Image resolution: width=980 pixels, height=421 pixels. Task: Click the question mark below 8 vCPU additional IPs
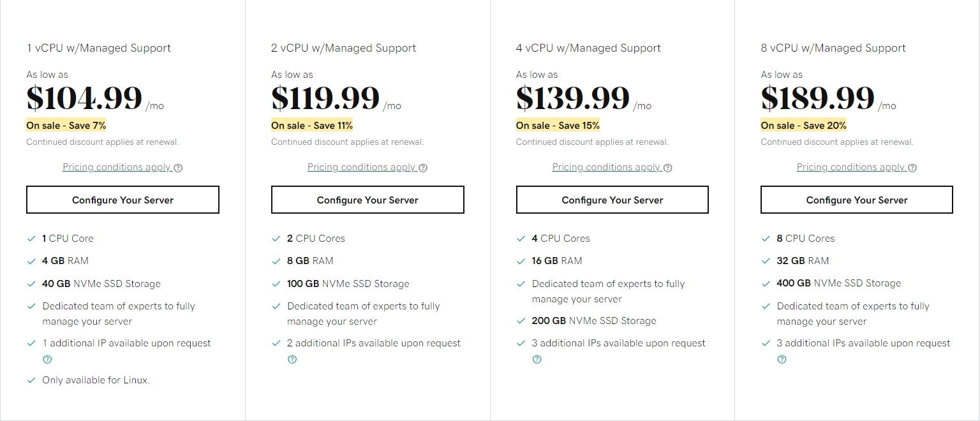click(x=782, y=359)
